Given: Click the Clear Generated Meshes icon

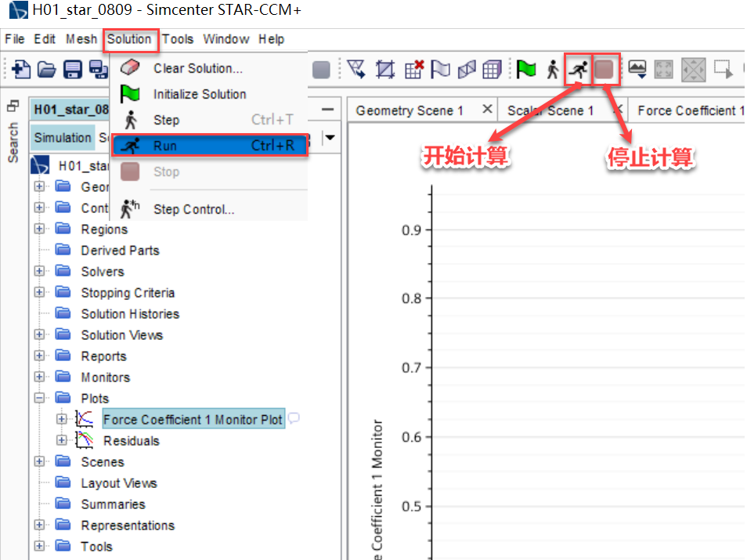Looking at the screenshot, I should (x=413, y=70).
